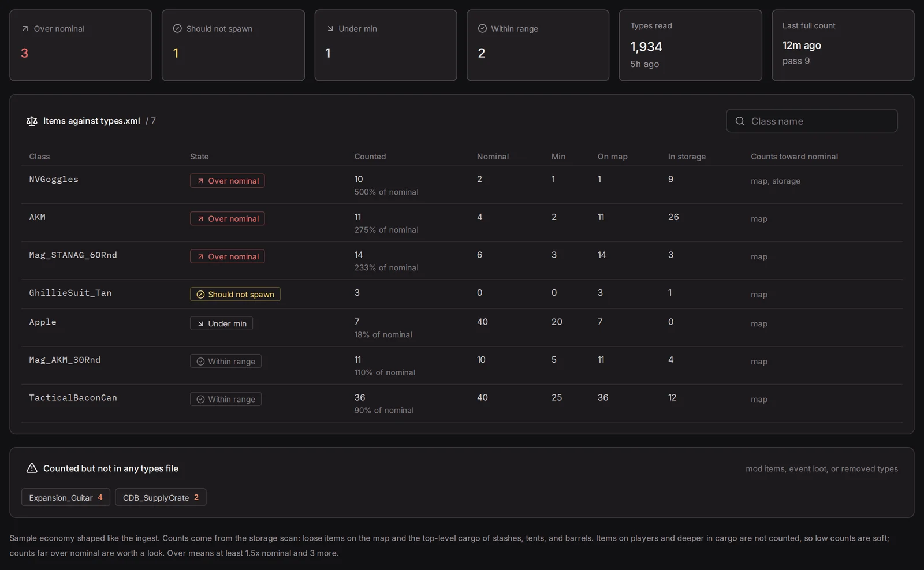The width and height of the screenshot is (924, 570).
Task: Select the GhillieSuit_Tan class name
Action: [70, 293]
